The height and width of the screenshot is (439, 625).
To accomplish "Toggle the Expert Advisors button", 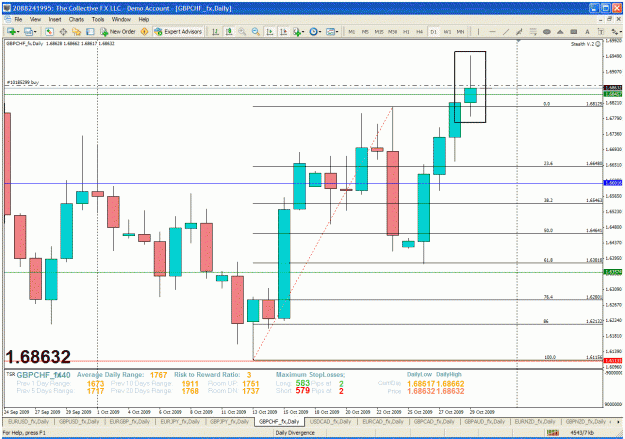I will (178, 31).
